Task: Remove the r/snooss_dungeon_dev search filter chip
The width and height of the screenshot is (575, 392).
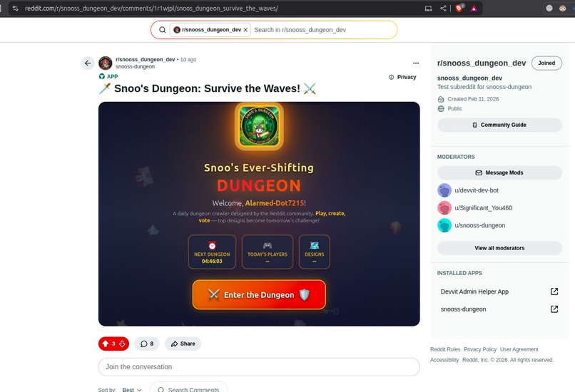Action: 245,30
